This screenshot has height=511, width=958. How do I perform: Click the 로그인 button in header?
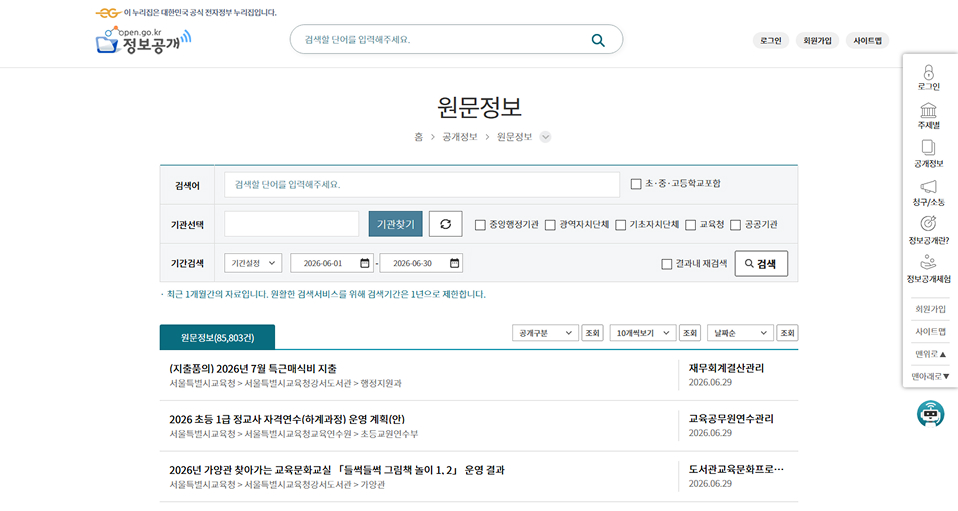pyautogui.click(x=771, y=40)
